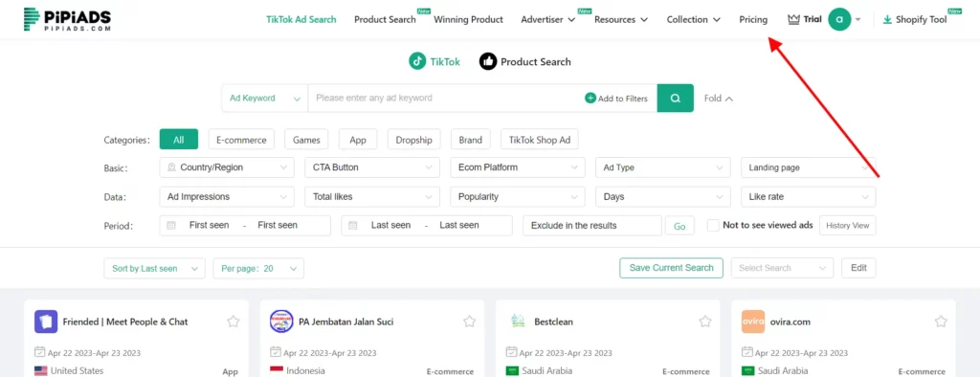Click the crown Trial icon
Image resolution: width=980 pixels, height=377 pixels.
tap(793, 19)
